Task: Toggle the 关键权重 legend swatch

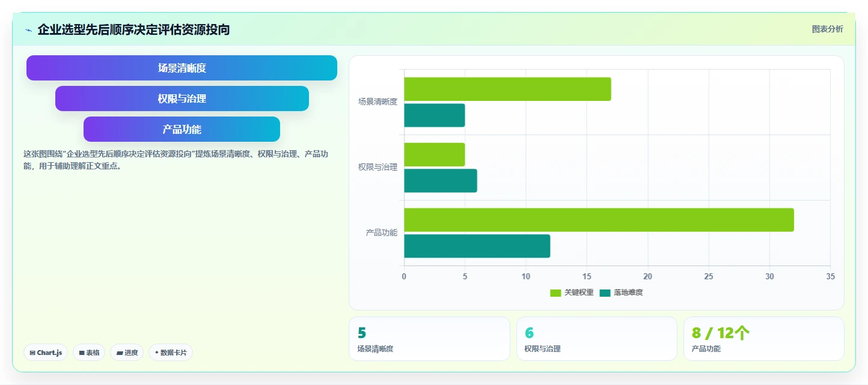Action: tap(555, 293)
